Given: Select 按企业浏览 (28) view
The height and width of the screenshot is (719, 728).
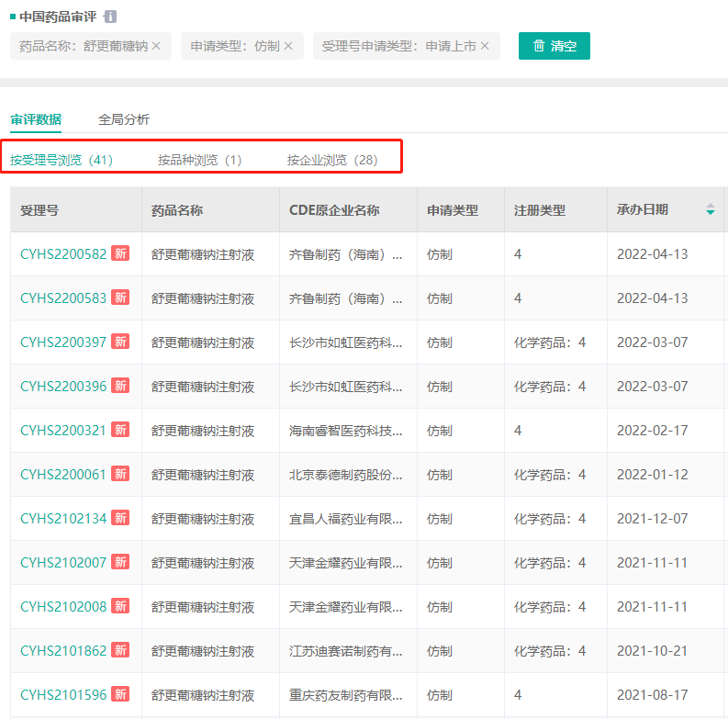Looking at the screenshot, I should click(331, 160).
